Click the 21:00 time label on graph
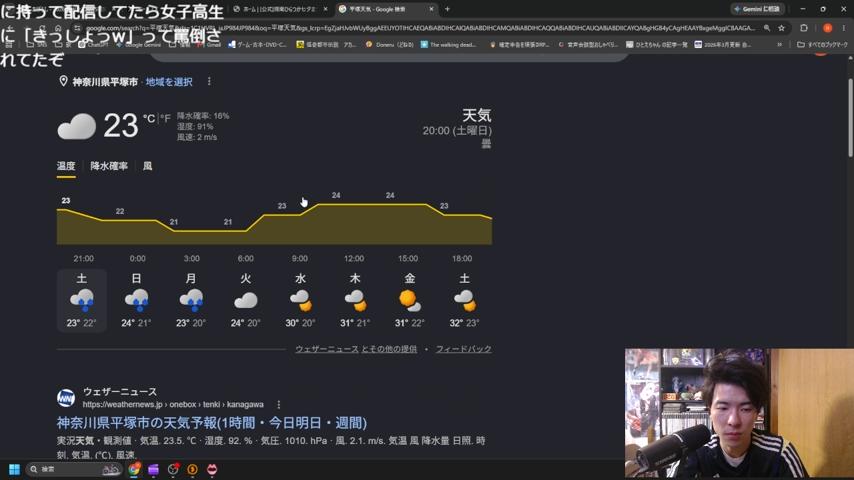 (x=83, y=258)
